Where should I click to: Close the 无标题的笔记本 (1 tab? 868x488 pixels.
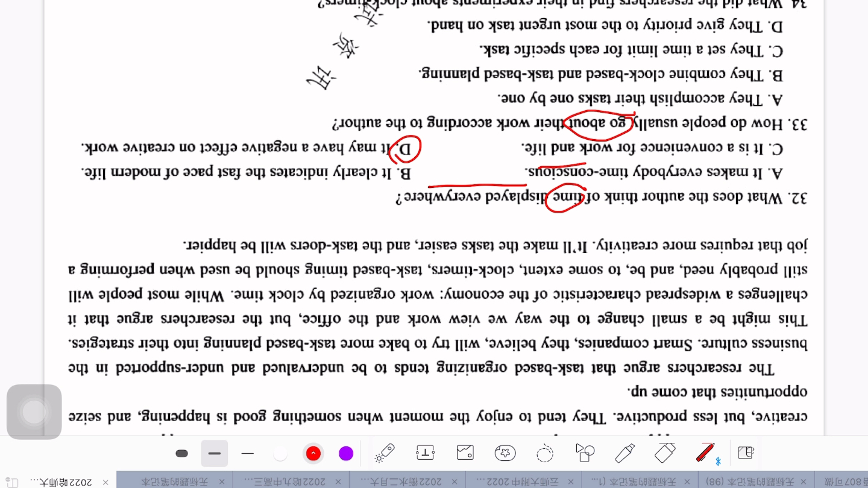coord(688,482)
